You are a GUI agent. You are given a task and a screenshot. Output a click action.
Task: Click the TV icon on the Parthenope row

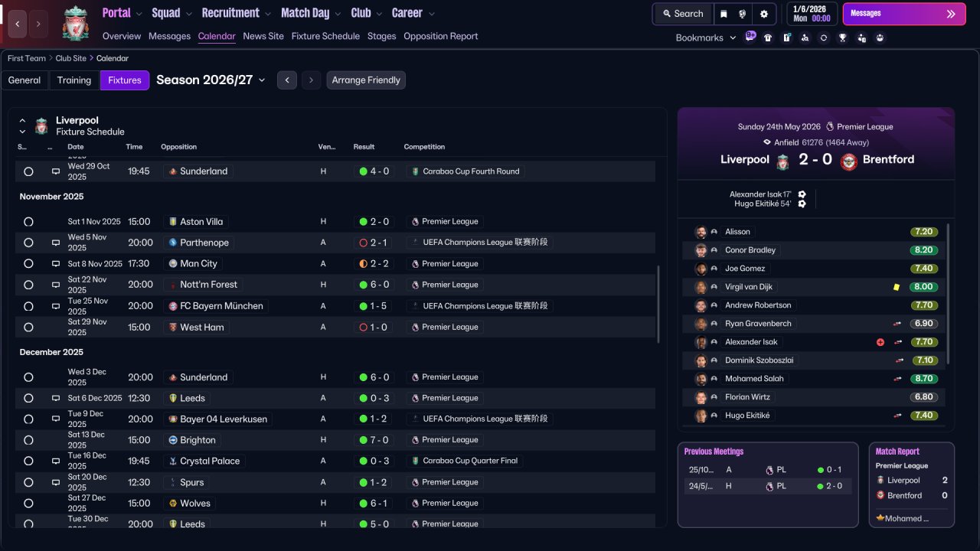pyautogui.click(x=56, y=243)
